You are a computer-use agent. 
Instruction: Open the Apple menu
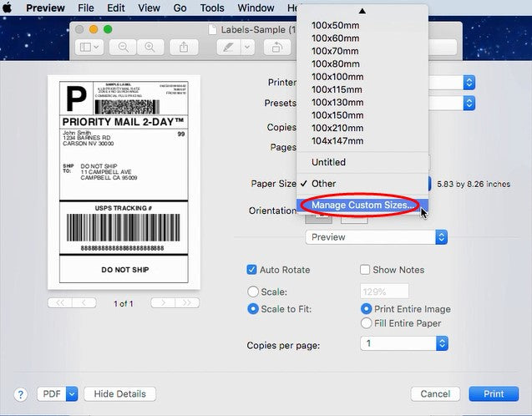(x=8, y=8)
